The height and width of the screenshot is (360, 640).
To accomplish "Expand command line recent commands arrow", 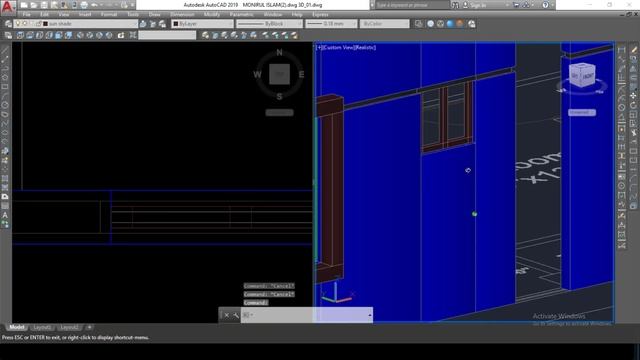I will [x=369, y=315].
